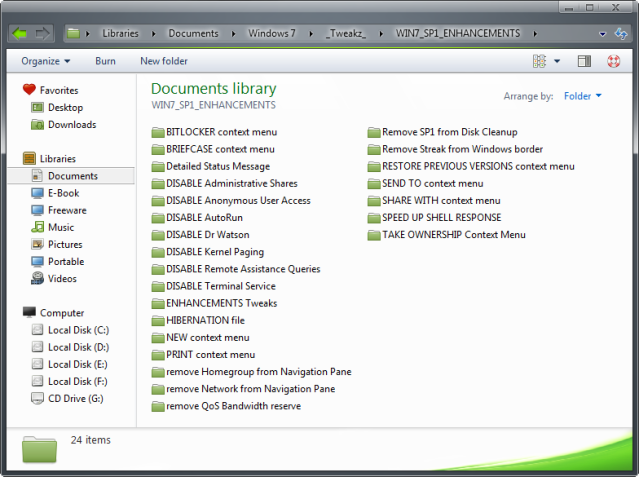Viewport: 639px width, 477px height.
Task: Open Help with the lifebuoy icon
Action: [613, 61]
